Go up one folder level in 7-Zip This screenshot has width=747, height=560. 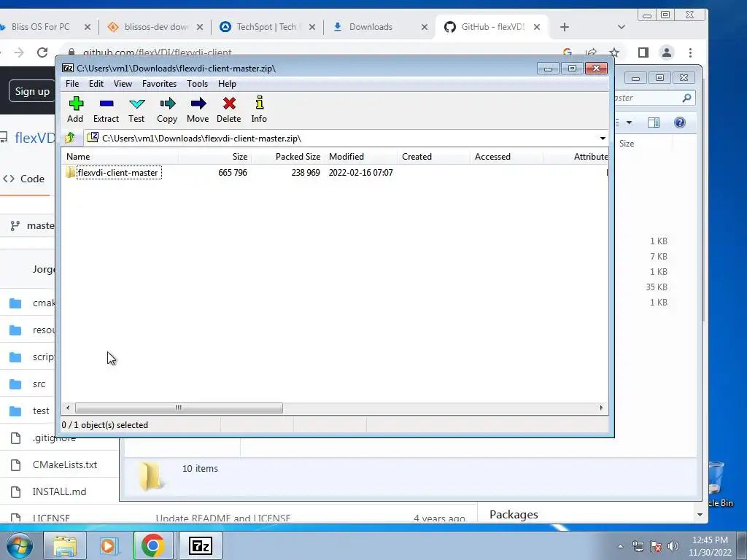click(70, 138)
